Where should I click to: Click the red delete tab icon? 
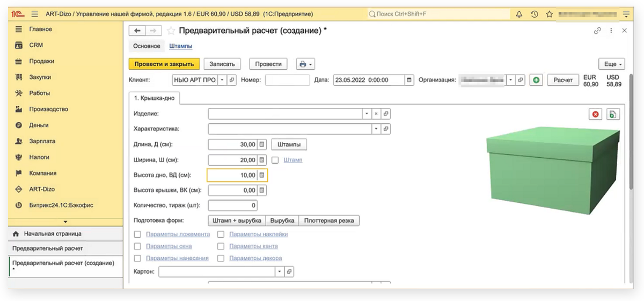tap(596, 114)
